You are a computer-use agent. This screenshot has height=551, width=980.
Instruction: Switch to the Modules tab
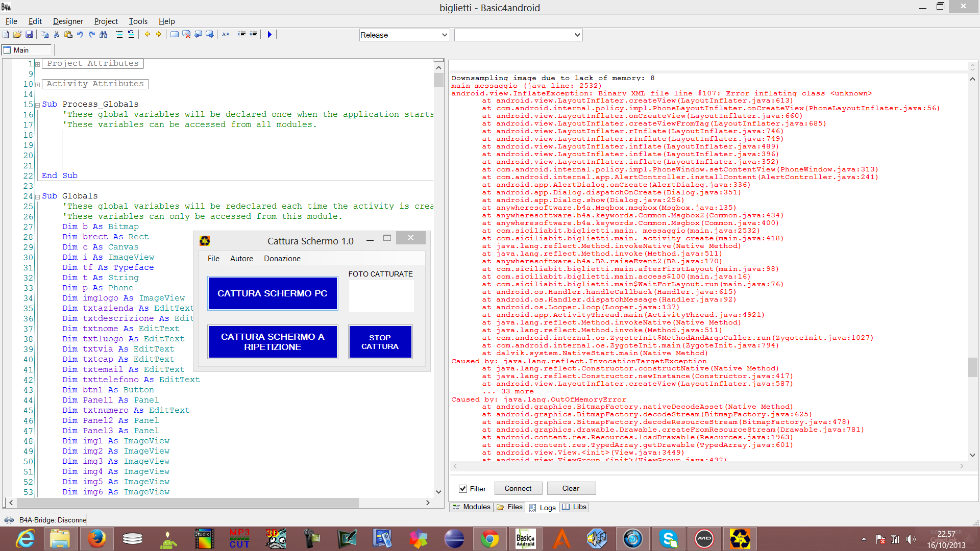click(471, 507)
